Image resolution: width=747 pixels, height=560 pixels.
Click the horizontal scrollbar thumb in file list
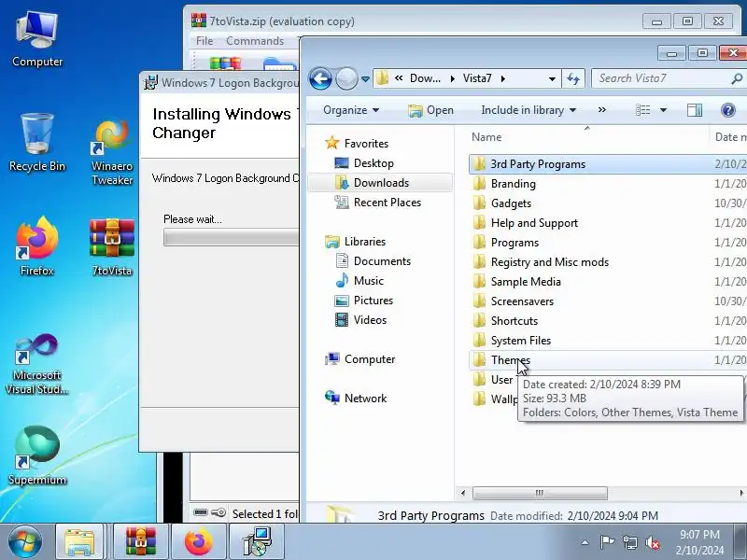pos(540,493)
